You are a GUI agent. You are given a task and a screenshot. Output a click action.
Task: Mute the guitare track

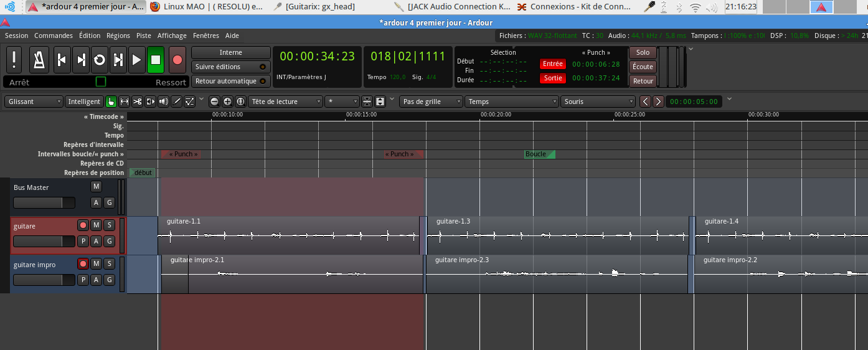click(x=96, y=225)
